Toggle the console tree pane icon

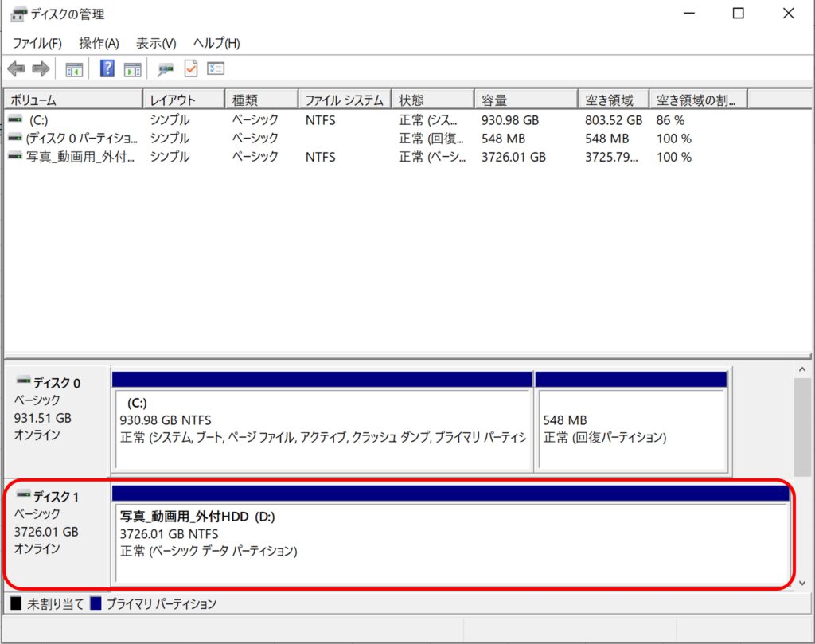pos(74,69)
